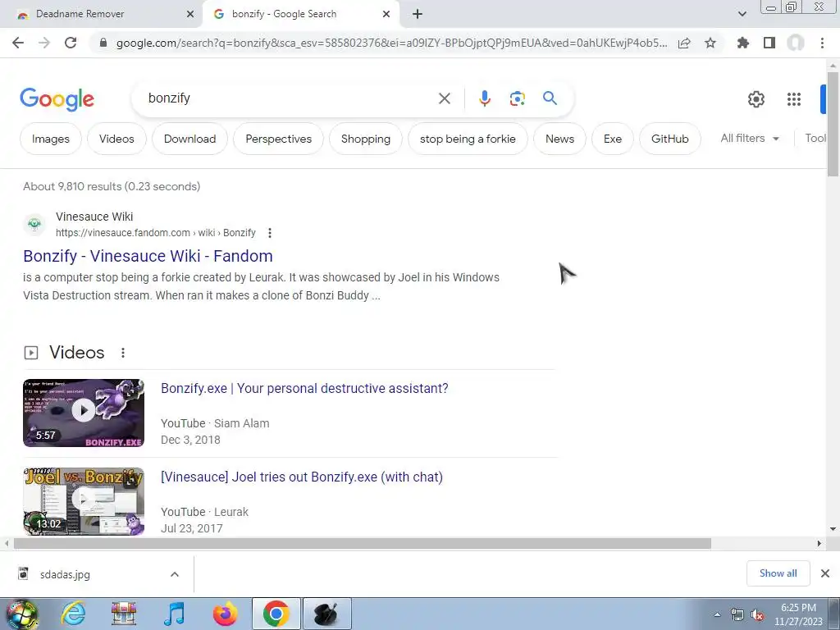This screenshot has height=630, width=840.
Task: Open the Chrome profile avatar
Action: pyautogui.click(x=796, y=43)
